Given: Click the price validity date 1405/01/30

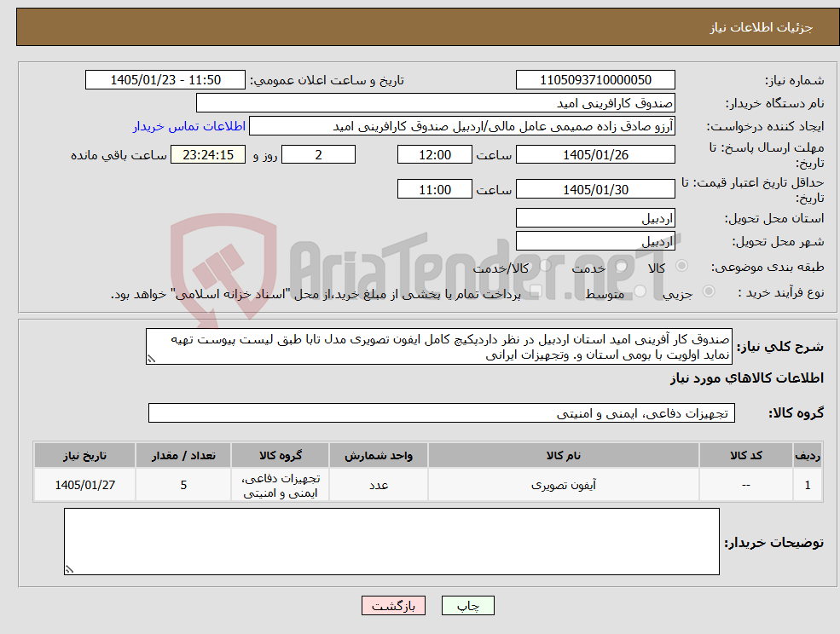Looking at the screenshot, I should click(595, 189).
